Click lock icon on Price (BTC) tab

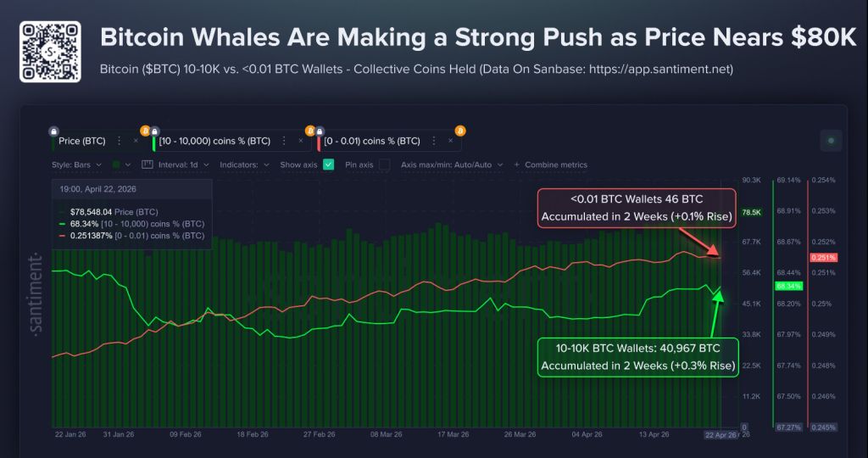click(x=54, y=131)
